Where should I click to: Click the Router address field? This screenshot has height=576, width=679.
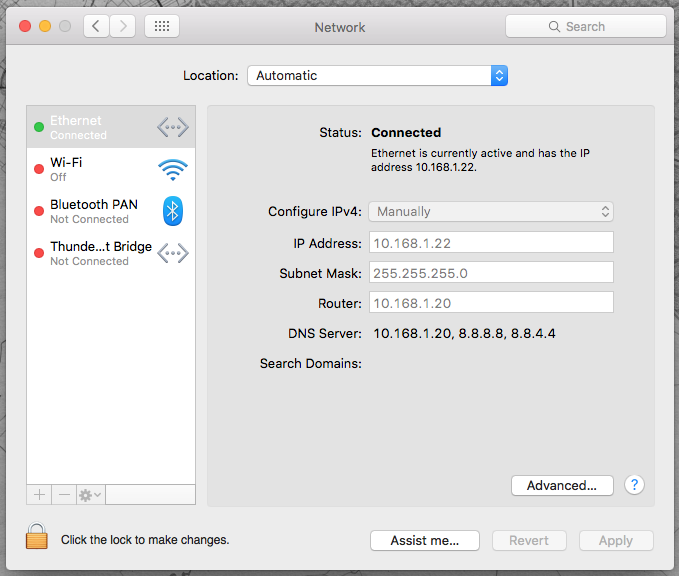tap(491, 303)
